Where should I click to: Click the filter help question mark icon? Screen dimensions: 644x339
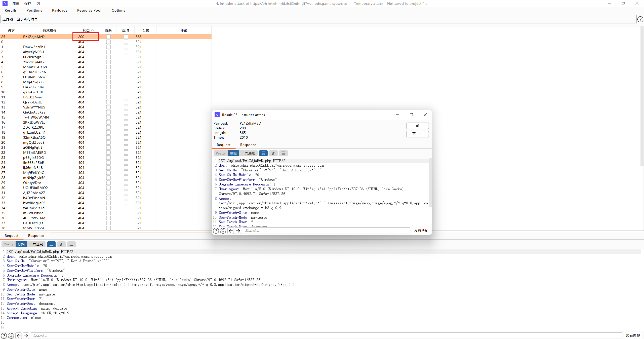tap(640, 19)
